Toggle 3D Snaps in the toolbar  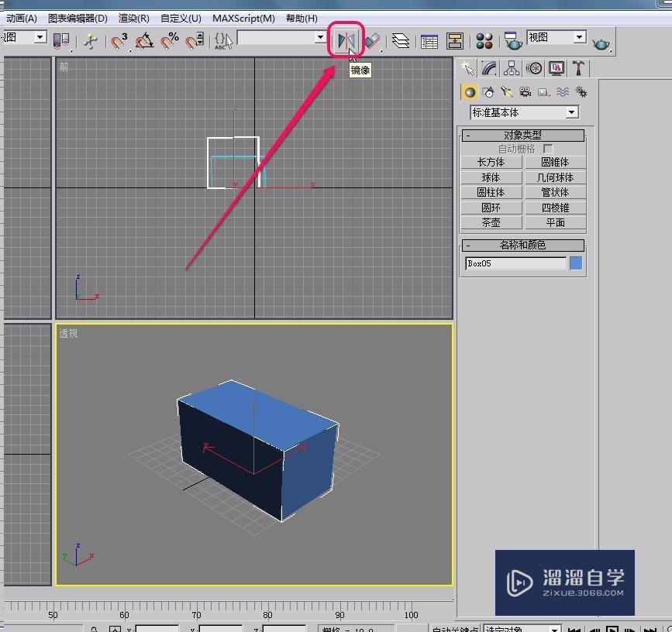[x=118, y=39]
